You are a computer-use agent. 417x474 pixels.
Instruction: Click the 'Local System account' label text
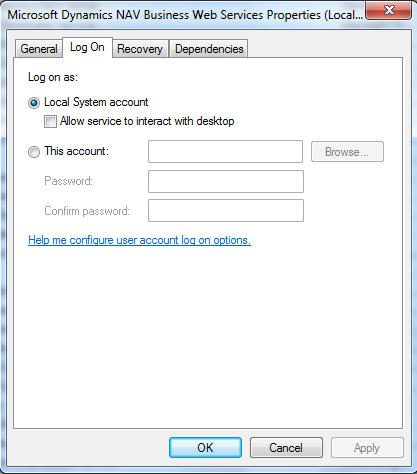(x=96, y=102)
